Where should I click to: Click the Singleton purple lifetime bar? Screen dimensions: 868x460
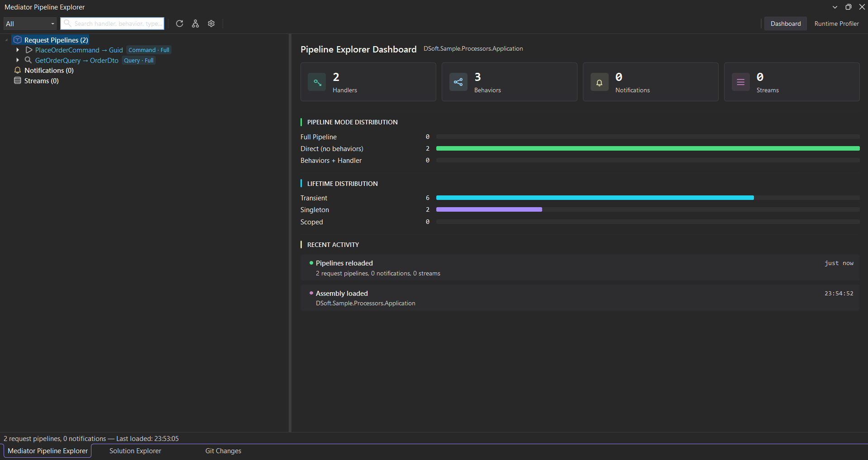click(489, 209)
